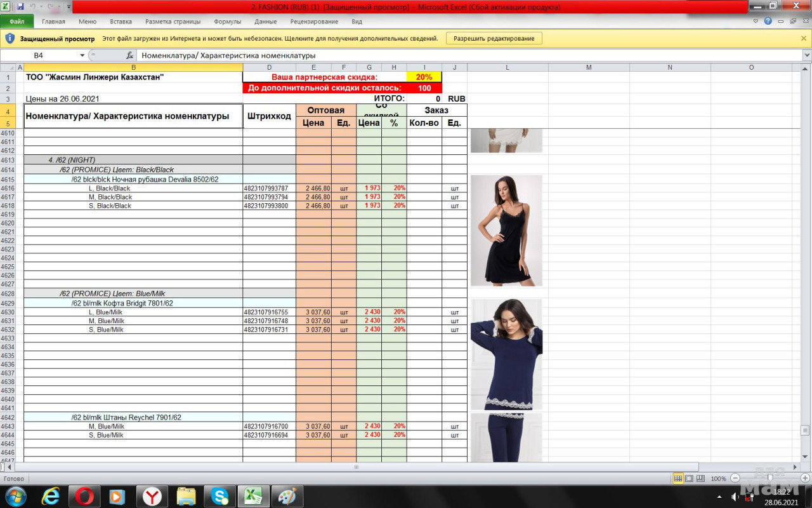Click the Разрешить редактирование button
The height and width of the screenshot is (508, 812).
point(494,38)
